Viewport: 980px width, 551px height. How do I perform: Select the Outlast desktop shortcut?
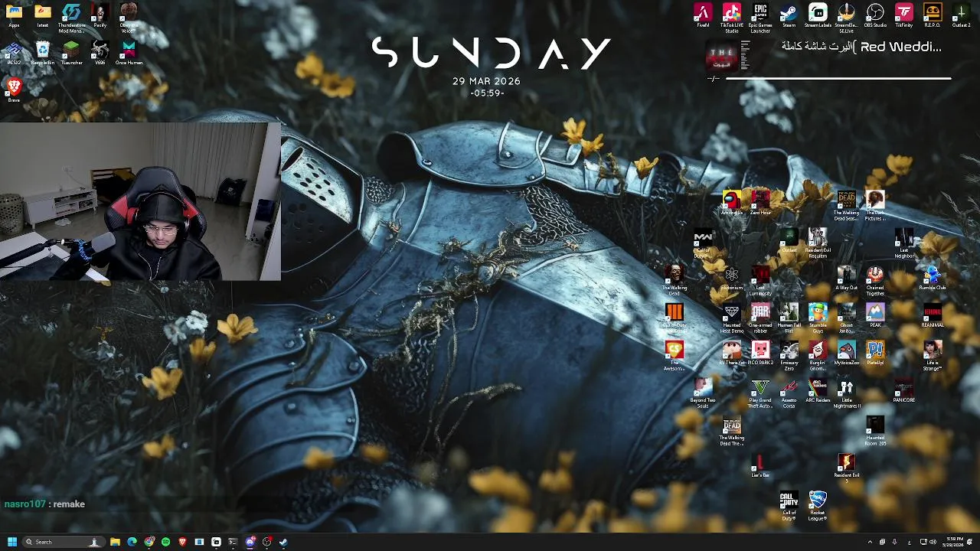pos(789,240)
